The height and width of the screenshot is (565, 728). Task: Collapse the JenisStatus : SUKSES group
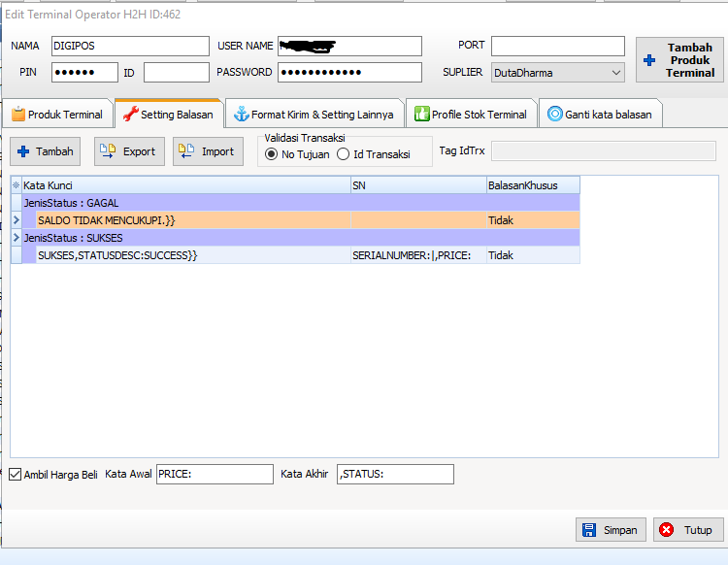16,238
